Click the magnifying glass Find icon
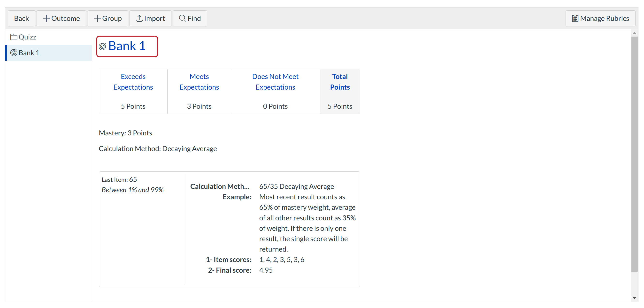Image resolution: width=644 pixels, height=308 pixels. tap(182, 18)
